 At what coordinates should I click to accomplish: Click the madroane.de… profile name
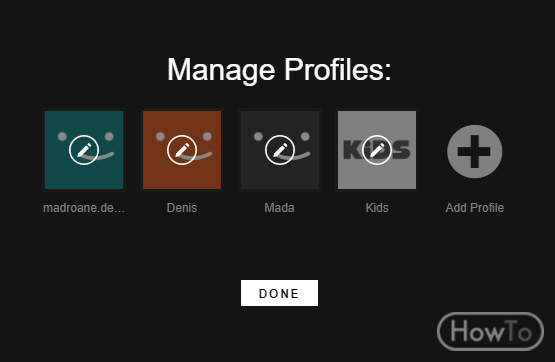coord(84,208)
